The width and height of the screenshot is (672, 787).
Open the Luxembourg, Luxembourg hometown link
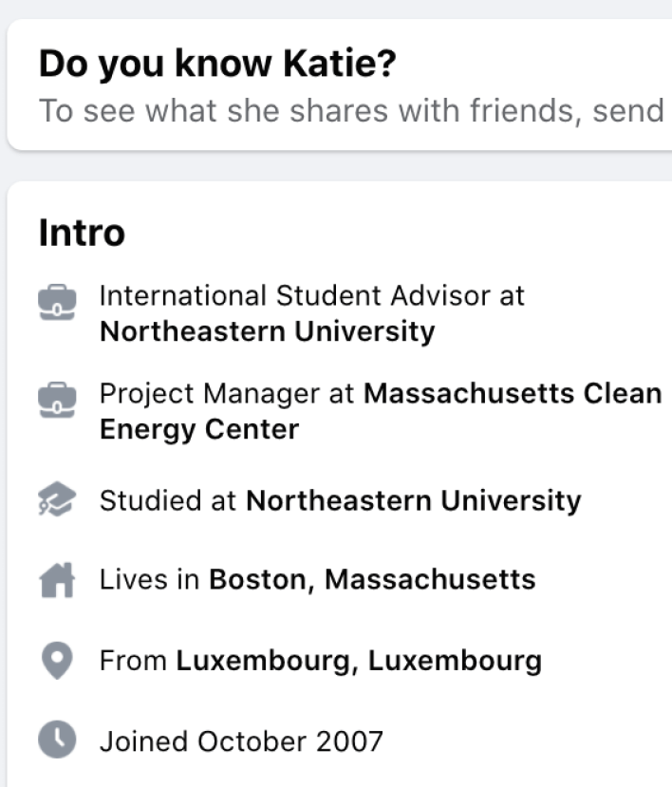point(359,661)
